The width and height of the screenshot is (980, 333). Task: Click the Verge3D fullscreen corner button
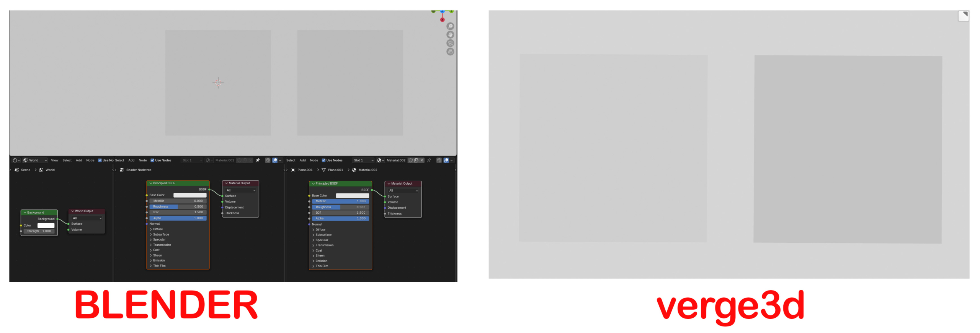pos(964,16)
